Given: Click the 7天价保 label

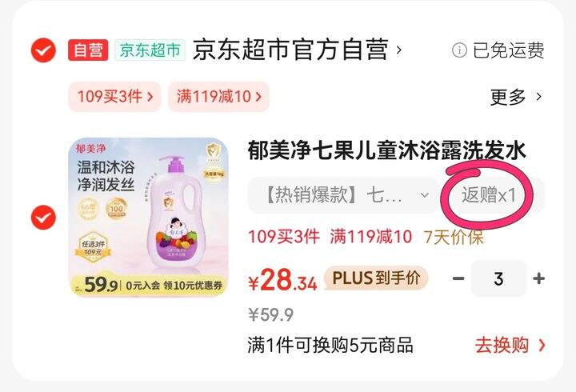Looking at the screenshot, I should [x=454, y=237].
